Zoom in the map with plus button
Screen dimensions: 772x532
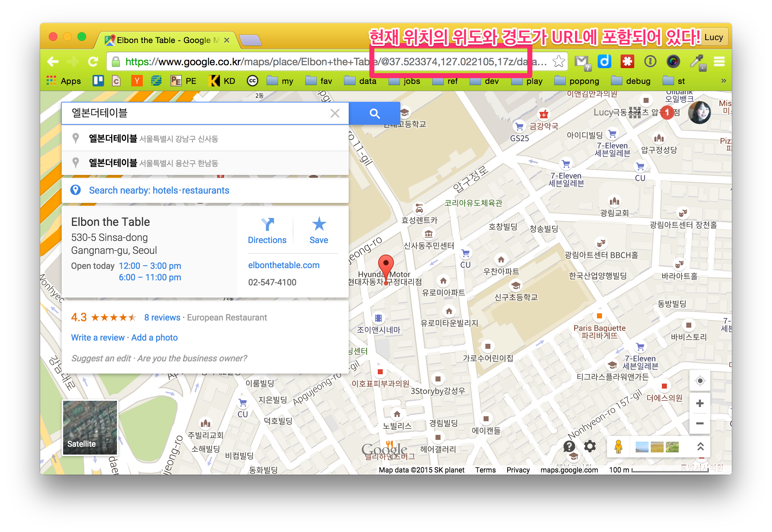click(x=700, y=403)
